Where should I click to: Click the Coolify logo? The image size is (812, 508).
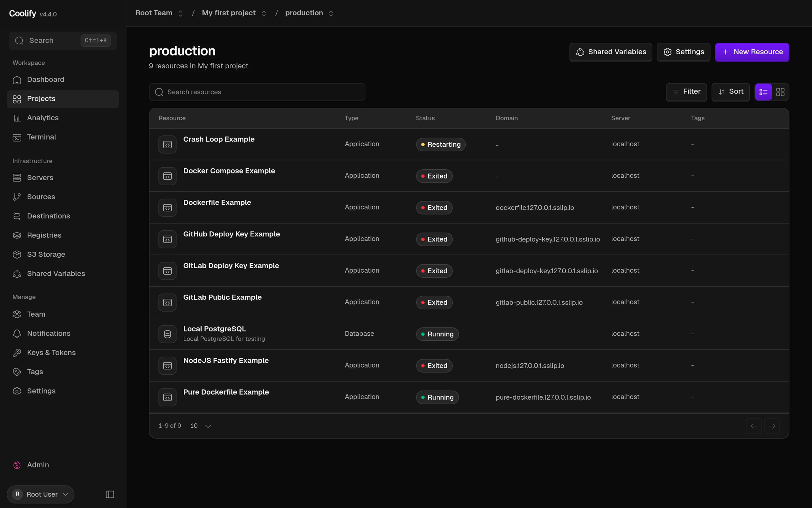point(23,14)
